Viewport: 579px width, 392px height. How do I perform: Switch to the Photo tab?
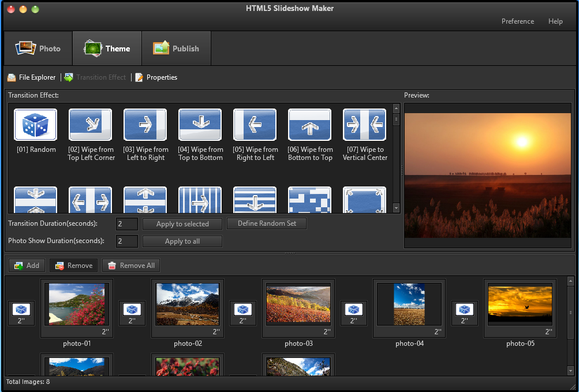[x=38, y=48]
